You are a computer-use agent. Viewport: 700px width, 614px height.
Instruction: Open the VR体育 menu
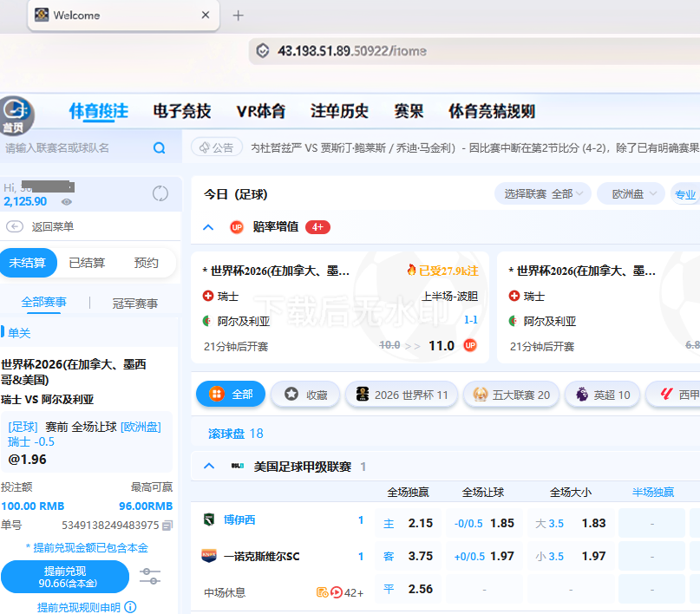(261, 111)
